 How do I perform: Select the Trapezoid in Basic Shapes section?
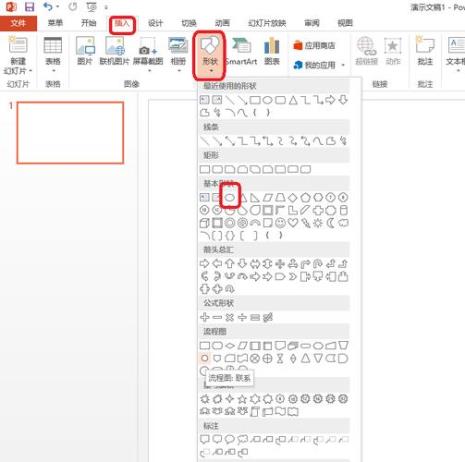pos(280,198)
